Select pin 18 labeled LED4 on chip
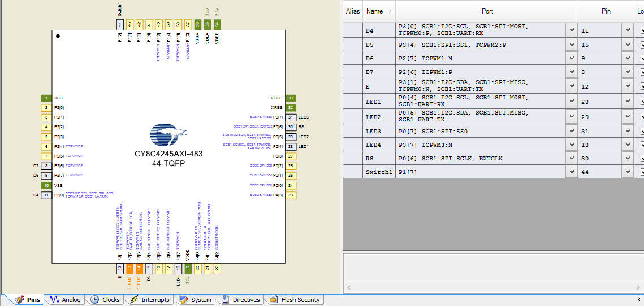 178,269
